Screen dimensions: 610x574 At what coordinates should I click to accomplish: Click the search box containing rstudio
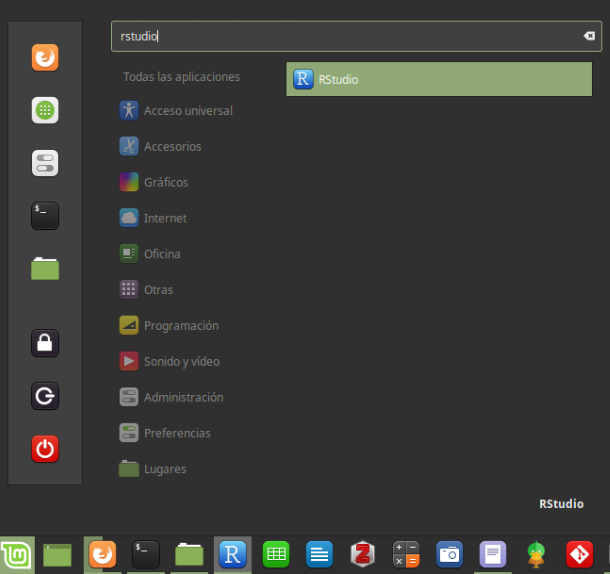(356, 36)
